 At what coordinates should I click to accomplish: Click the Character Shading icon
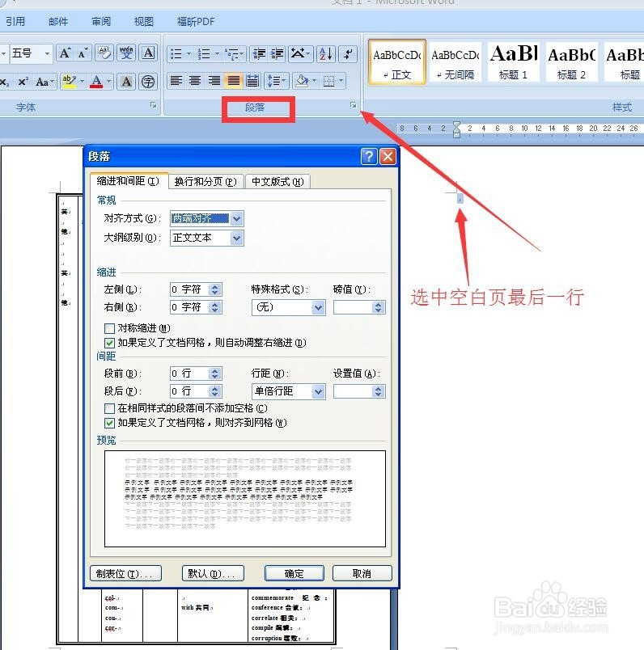pos(126,82)
